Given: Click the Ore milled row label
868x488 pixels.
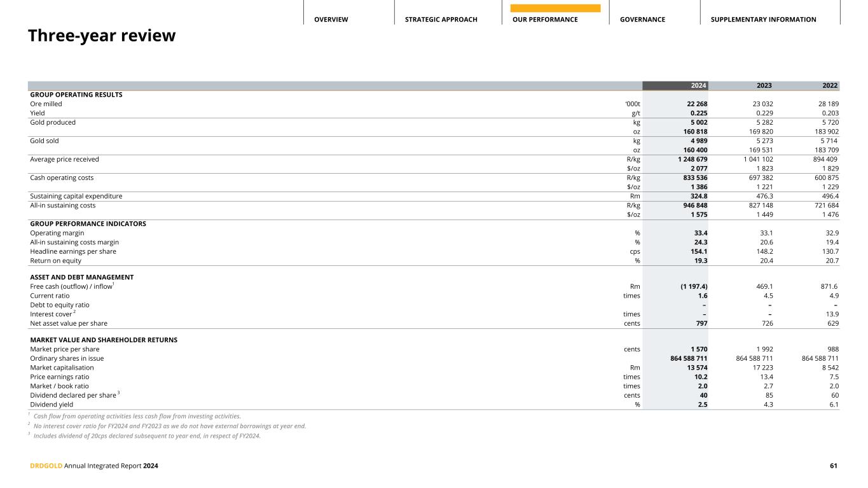Looking at the screenshot, I should coord(46,104).
